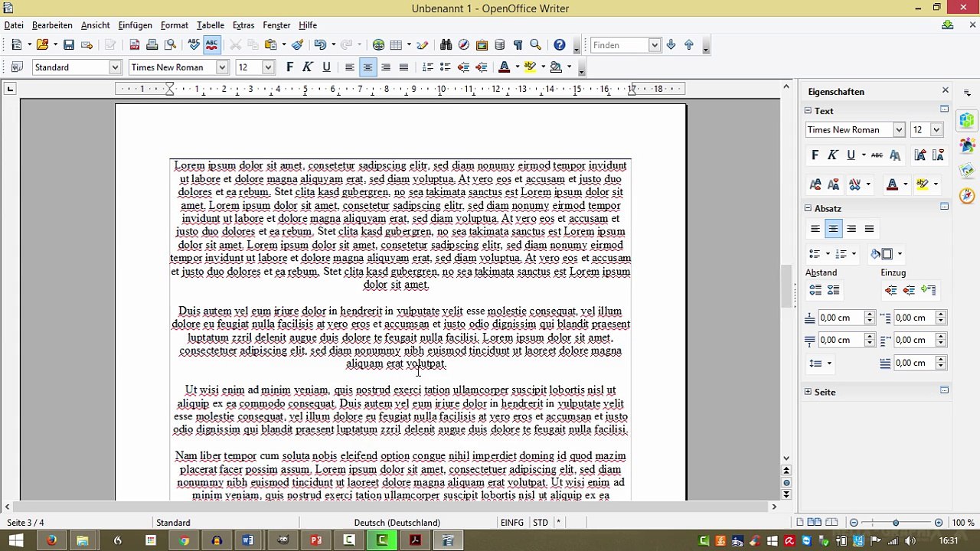This screenshot has width=980, height=551.
Task: Open the Bearbeiten menu
Action: click(52, 25)
